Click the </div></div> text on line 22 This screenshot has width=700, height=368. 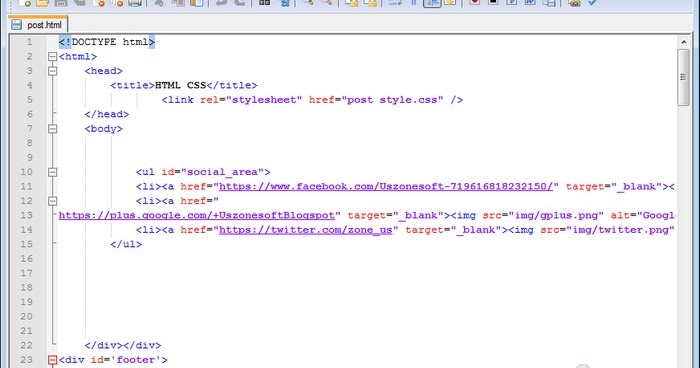123,346
